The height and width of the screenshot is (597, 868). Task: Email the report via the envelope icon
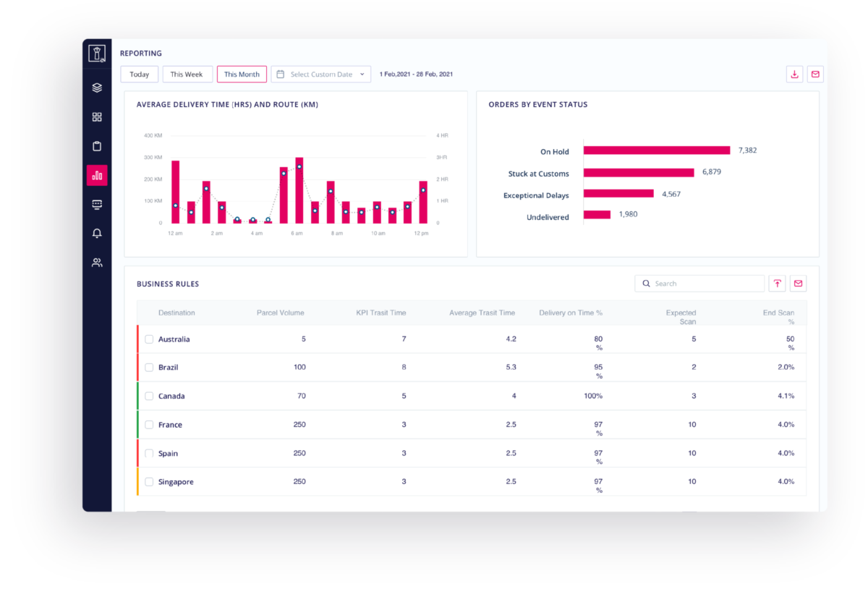[816, 74]
